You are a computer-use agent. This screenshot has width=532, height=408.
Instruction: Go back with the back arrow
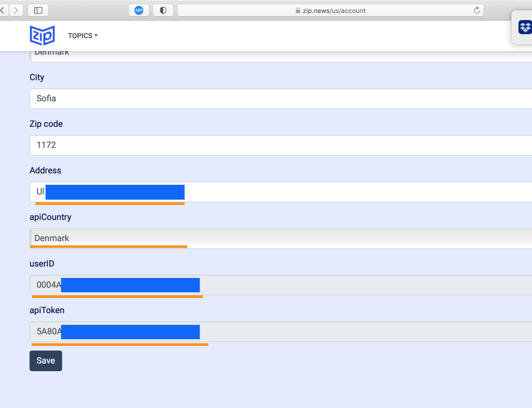[x=3, y=10]
